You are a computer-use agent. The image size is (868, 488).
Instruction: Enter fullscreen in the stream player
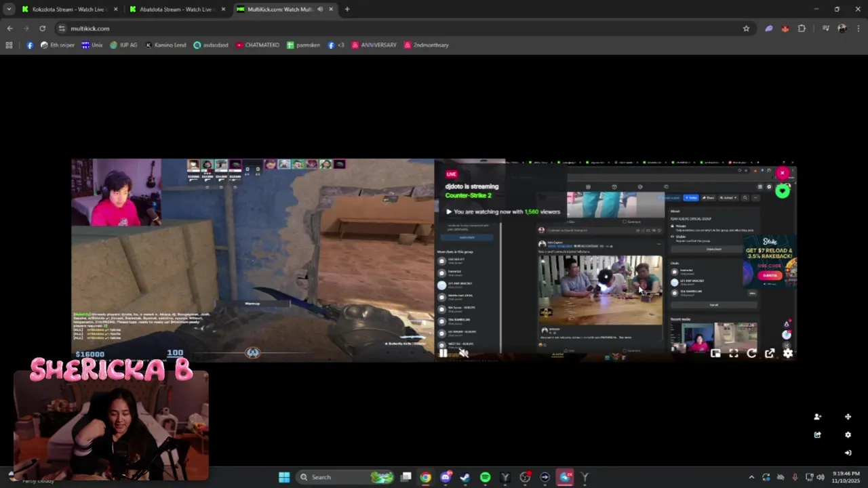click(734, 353)
